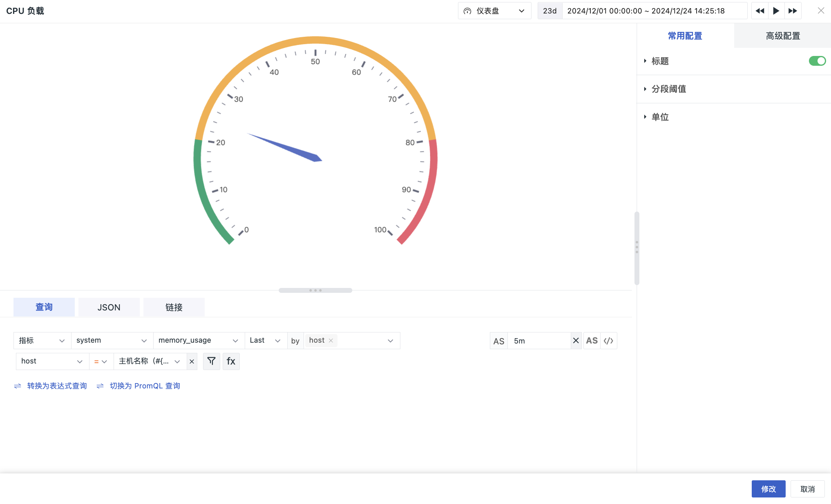Open the Last aggregation dropdown

click(265, 341)
